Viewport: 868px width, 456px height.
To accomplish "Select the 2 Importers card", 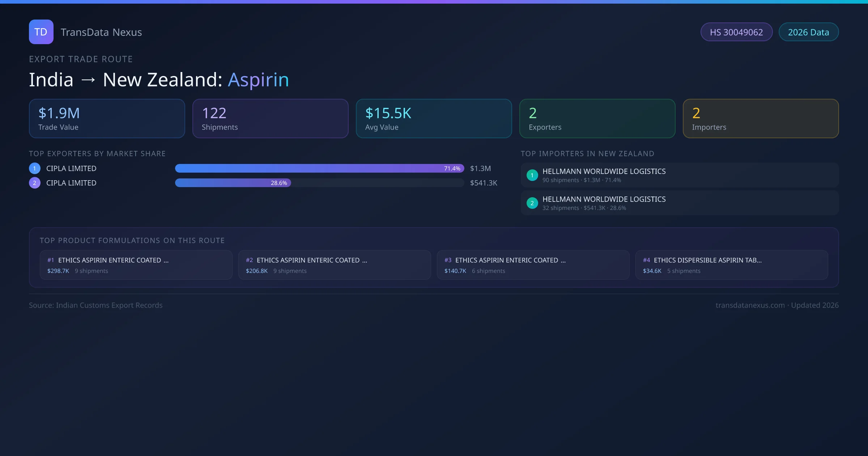I will (x=761, y=118).
